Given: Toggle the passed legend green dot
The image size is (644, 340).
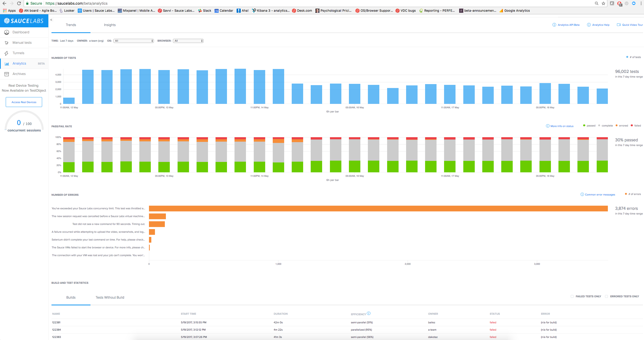Looking at the screenshot, I should (x=584, y=126).
